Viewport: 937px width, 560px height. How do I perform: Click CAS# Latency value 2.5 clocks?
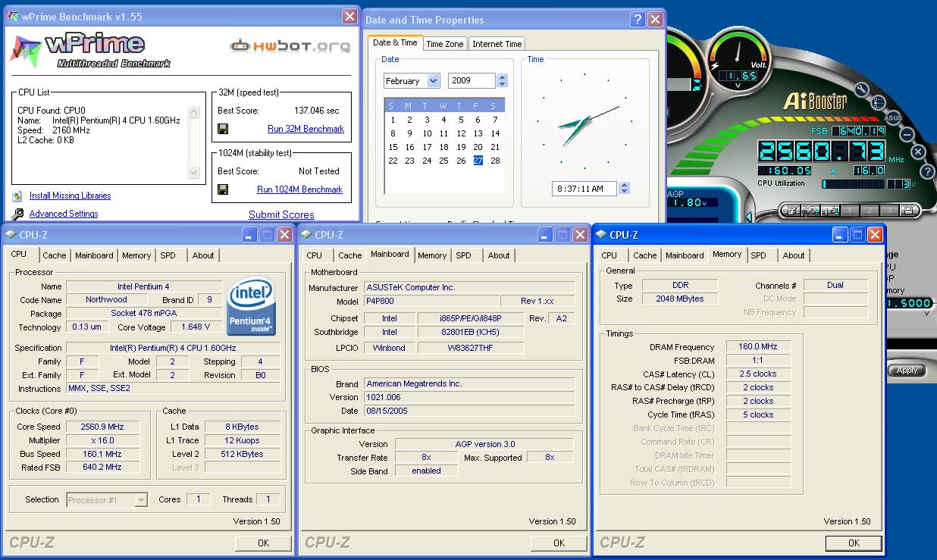click(x=758, y=374)
